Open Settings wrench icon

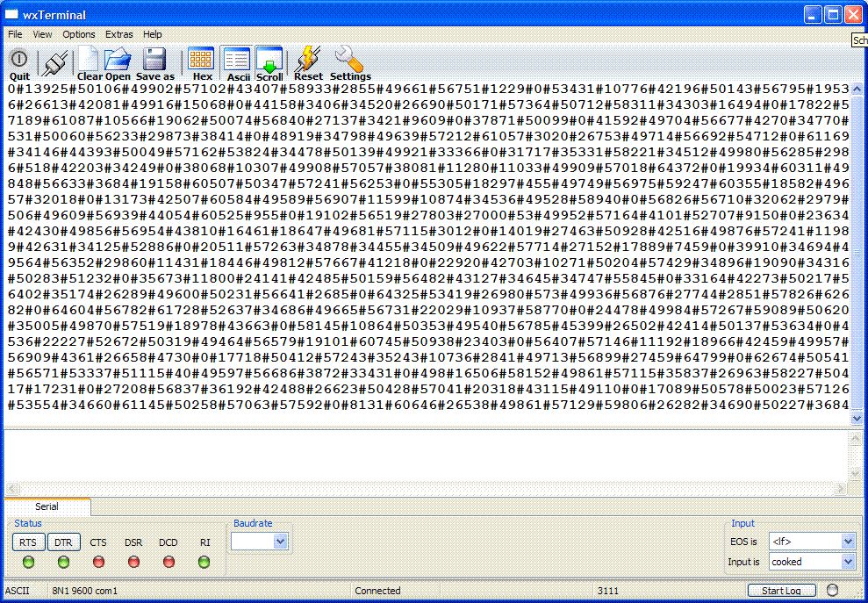tap(349, 59)
